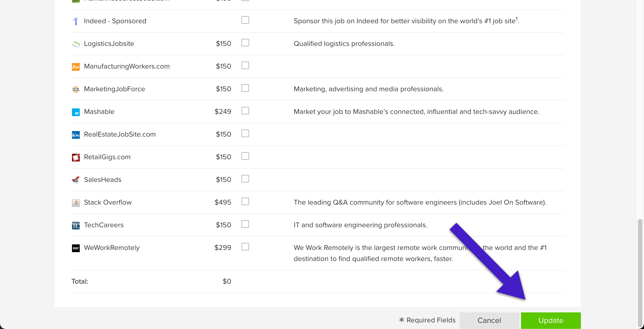Click the page vertical scrollbar thumb
This screenshot has width=644, height=329.
tap(640, 273)
